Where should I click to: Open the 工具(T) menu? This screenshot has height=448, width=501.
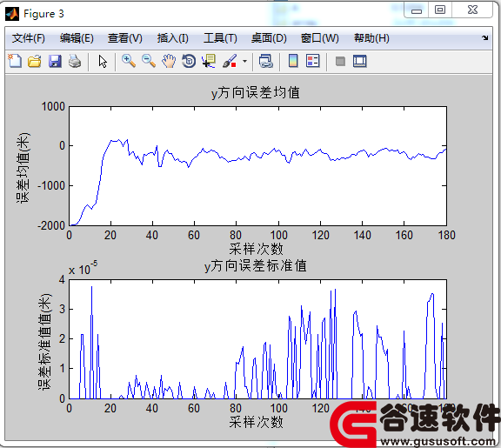click(220, 38)
